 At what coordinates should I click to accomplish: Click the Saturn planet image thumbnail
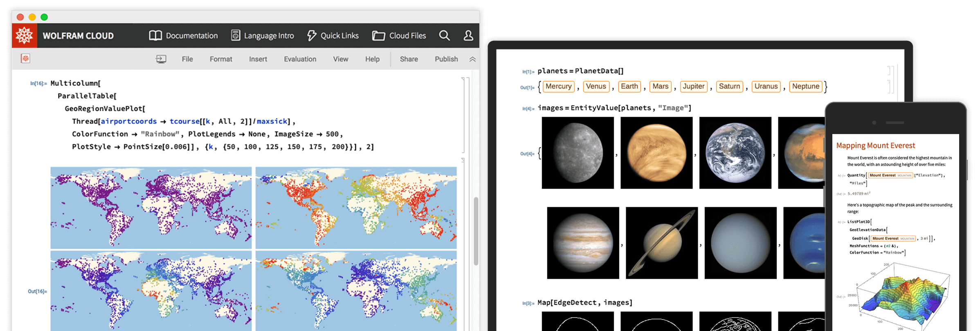point(661,243)
